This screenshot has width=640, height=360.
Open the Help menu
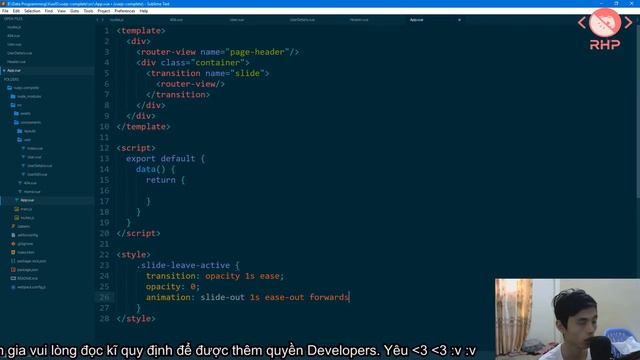point(144,11)
